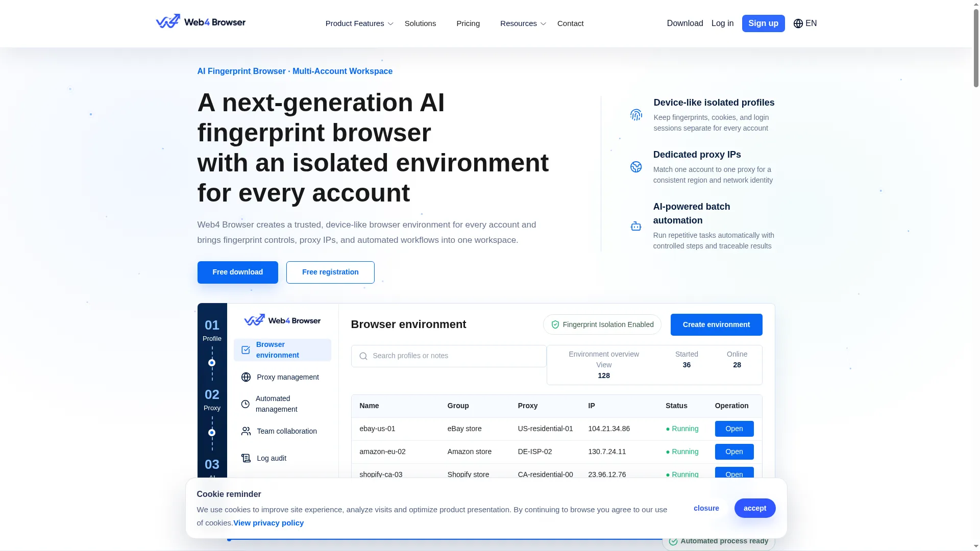980x551 pixels.
Task: Dismiss cookie banner with closure
Action: tap(706, 508)
